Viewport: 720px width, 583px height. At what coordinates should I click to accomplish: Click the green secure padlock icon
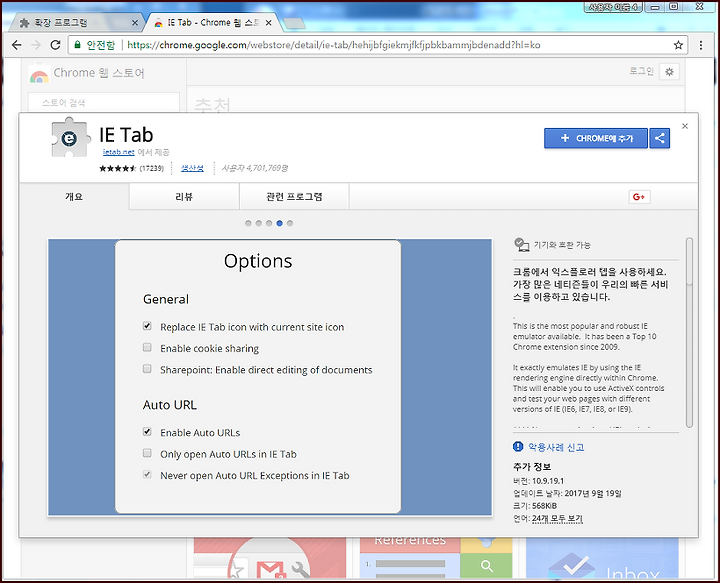[x=77, y=45]
